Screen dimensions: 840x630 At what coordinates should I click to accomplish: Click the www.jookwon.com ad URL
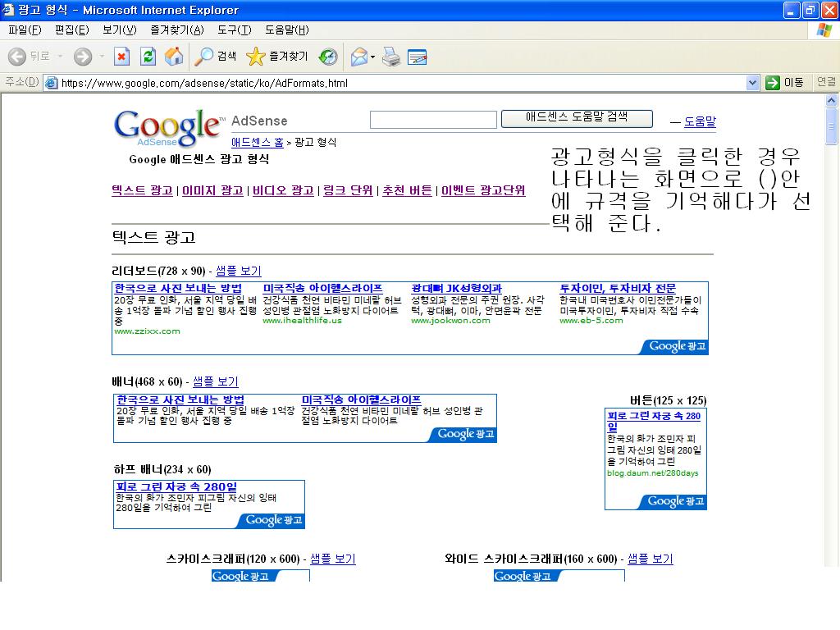(x=450, y=321)
